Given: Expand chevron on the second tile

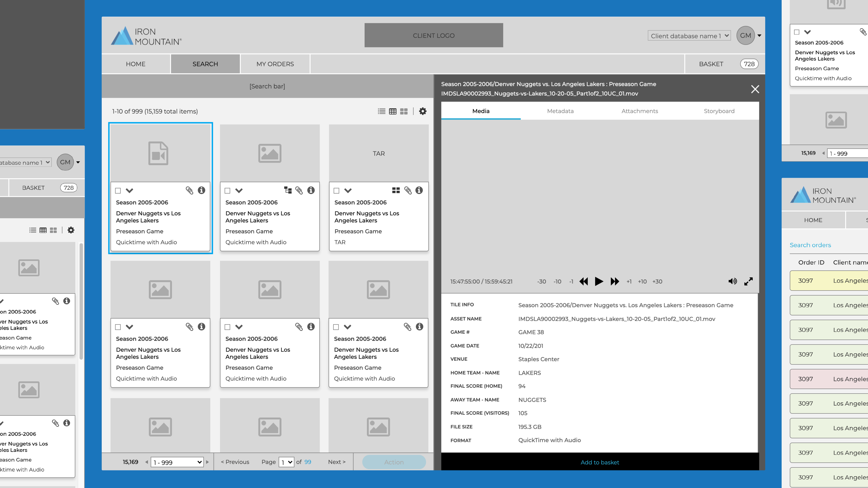Looking at the screenshot, I should [x=239, y=191].
